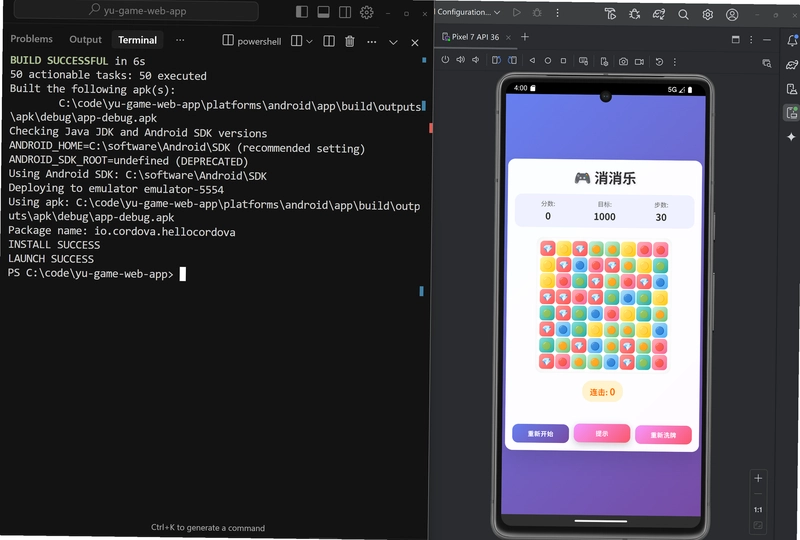This screenshot has height=540, width=800.
Task: Switch to the Problems tab
Action: tap(32, 39)
